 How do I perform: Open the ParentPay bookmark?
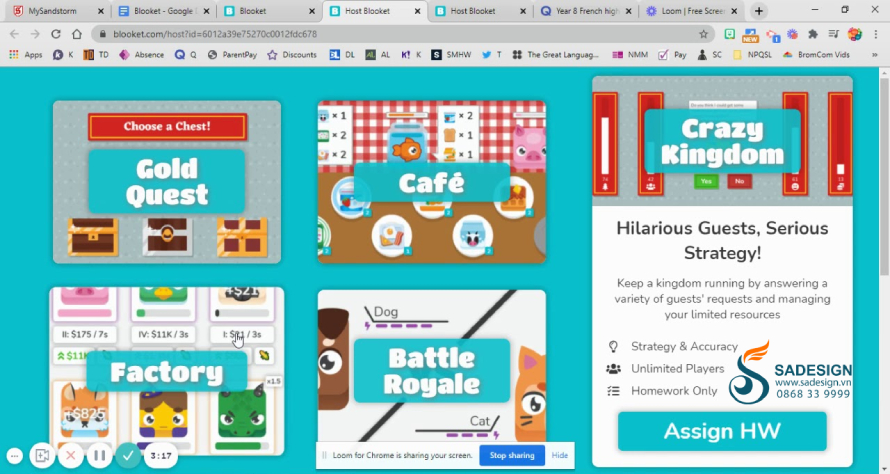pyautogui.click(x=232, y=54)
